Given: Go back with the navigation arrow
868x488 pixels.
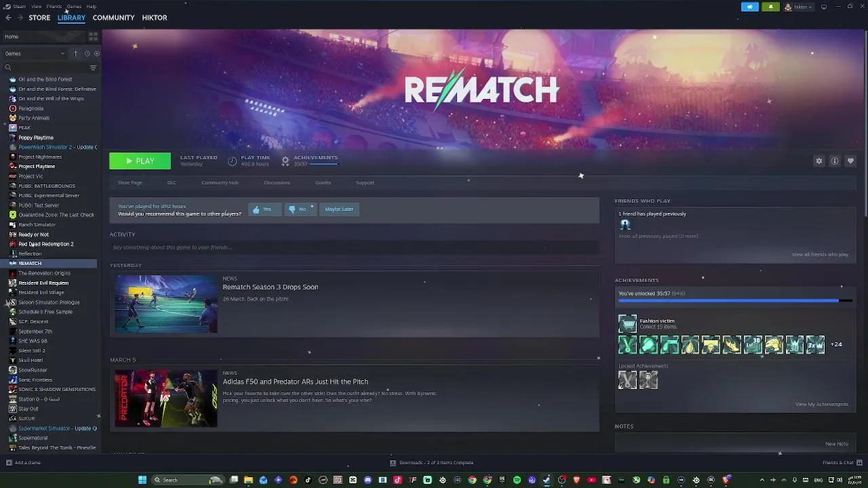Looking at the screenshot, I should pos(8,18).
